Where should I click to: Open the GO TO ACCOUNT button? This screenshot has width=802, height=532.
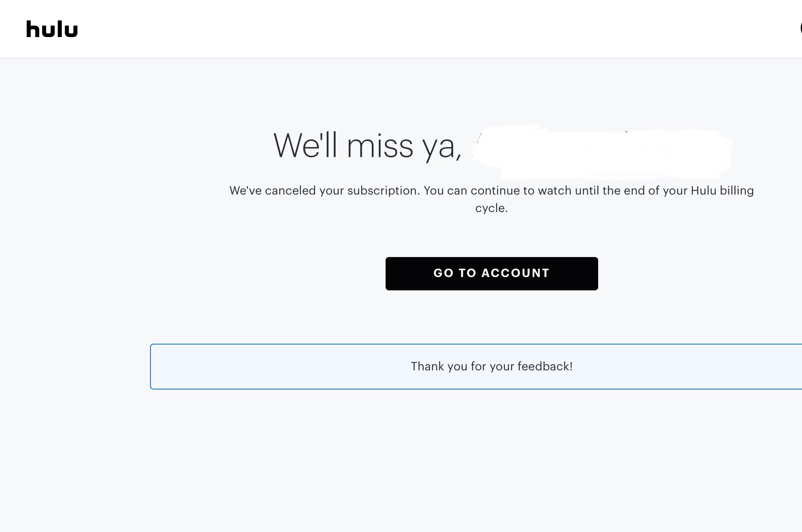click(x=491, y=274)
